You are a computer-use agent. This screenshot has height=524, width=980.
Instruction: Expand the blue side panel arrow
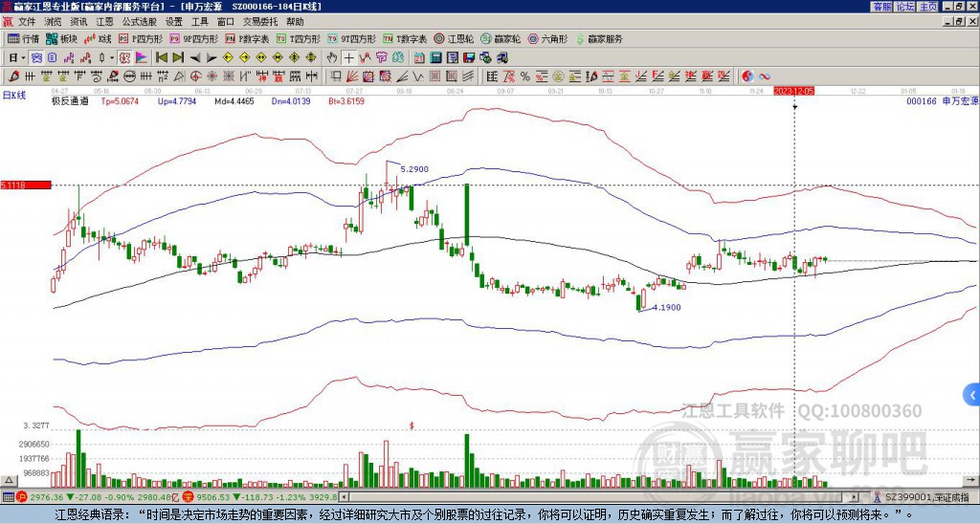click(972, 395)
